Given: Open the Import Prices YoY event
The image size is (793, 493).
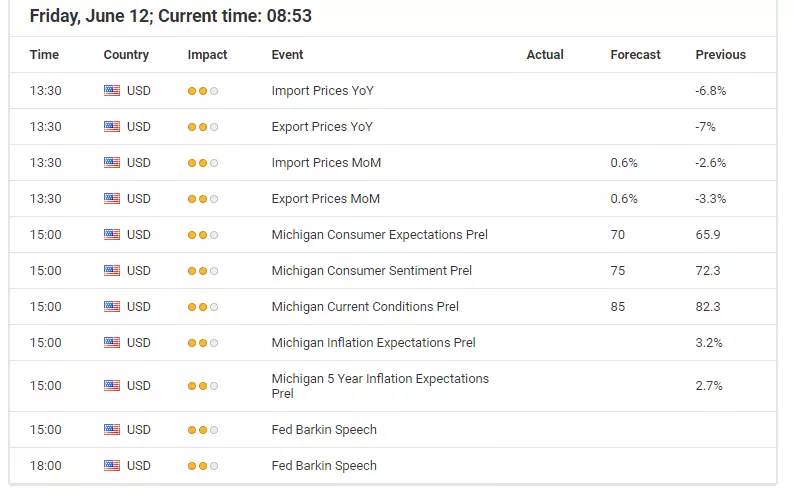Looking at the screenshot, I should click(323, 91).
